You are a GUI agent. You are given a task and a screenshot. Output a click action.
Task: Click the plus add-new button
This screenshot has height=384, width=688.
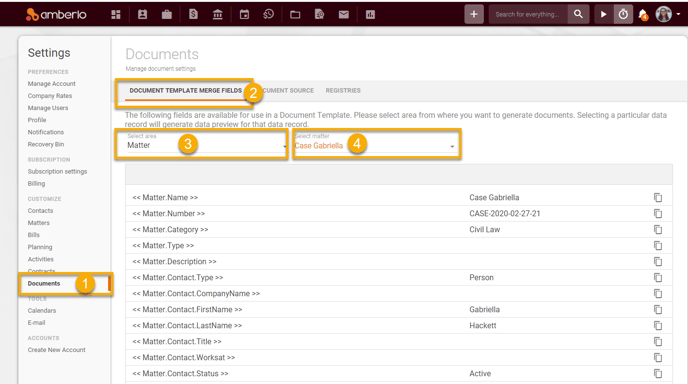coord(474,14)
